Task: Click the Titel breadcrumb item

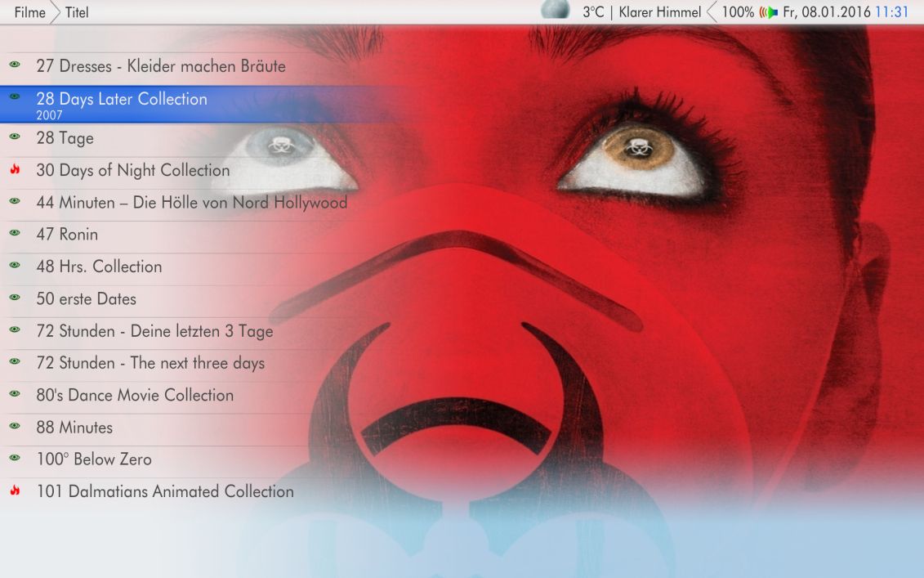Action: pyautogui.click(x=77, y=12)
